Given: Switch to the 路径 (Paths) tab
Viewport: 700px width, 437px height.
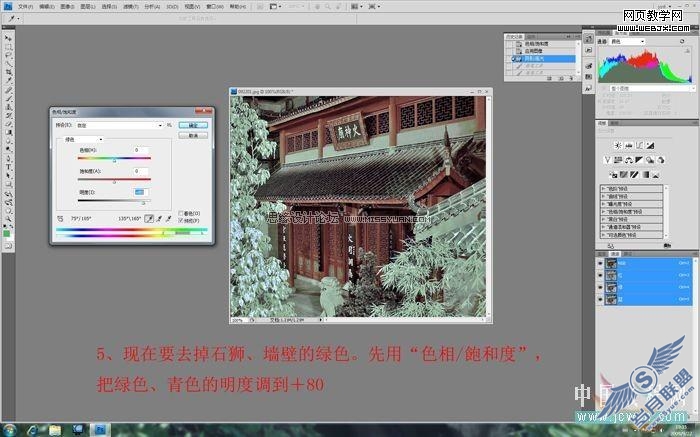Looking at the screenshot, I should (x=627, y=254).
